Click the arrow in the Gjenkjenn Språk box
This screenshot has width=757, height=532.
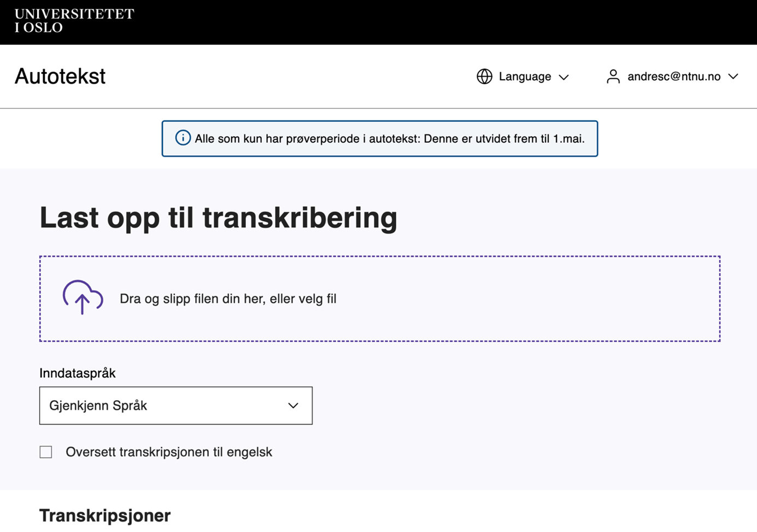coord(294,406)
